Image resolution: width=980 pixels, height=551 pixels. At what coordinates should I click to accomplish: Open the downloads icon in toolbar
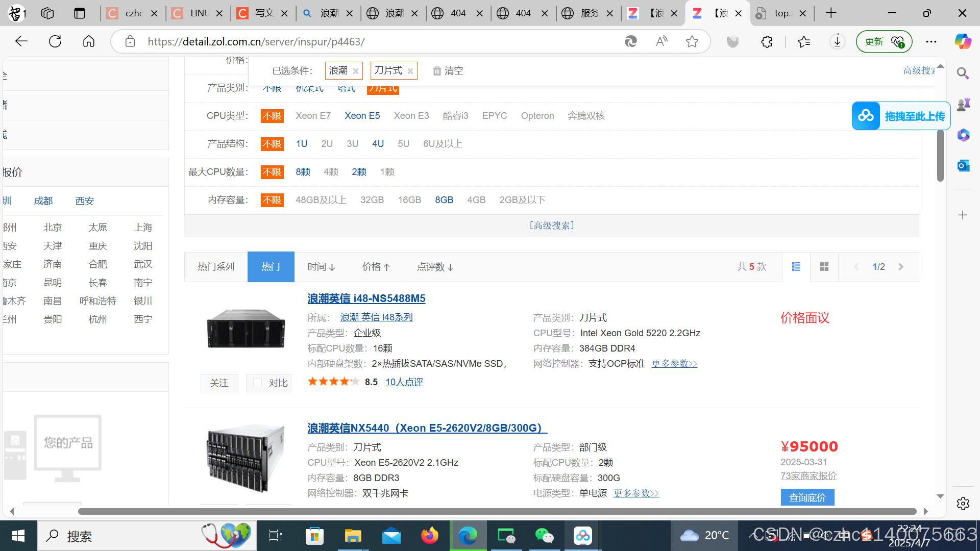tap(837, 42)
